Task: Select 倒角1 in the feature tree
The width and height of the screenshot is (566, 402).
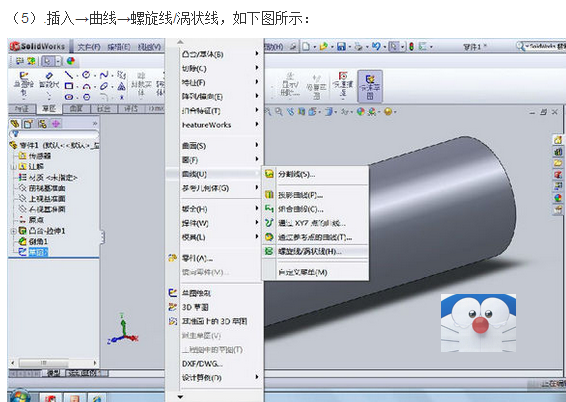Action: 38,241
